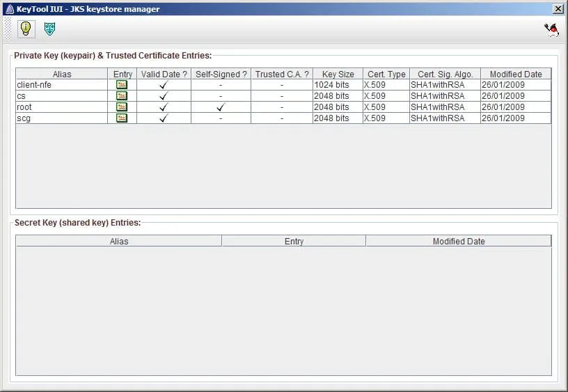
Task: Click Valid Date checkmark for cs
Action: point(164,96)
